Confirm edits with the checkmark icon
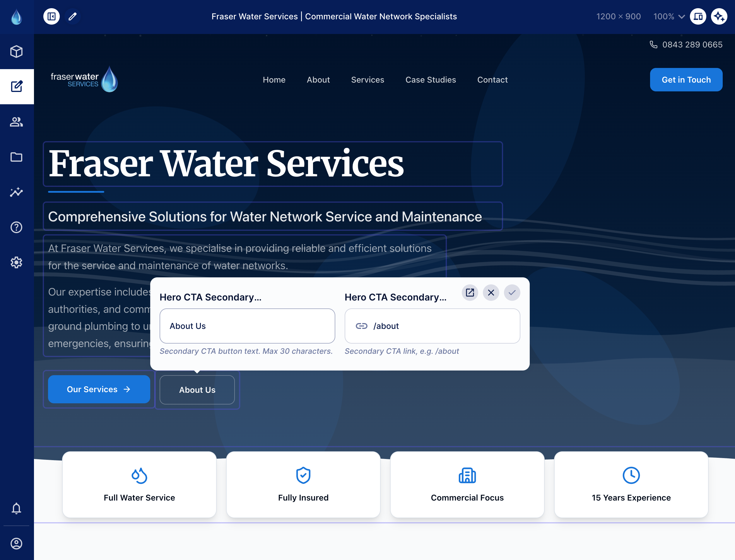Screen dimensions: 735x560 [512, 293]
